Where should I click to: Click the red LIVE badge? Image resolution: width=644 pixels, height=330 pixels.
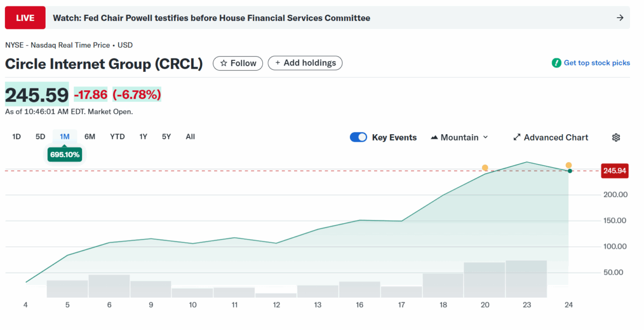click(25, 18)
